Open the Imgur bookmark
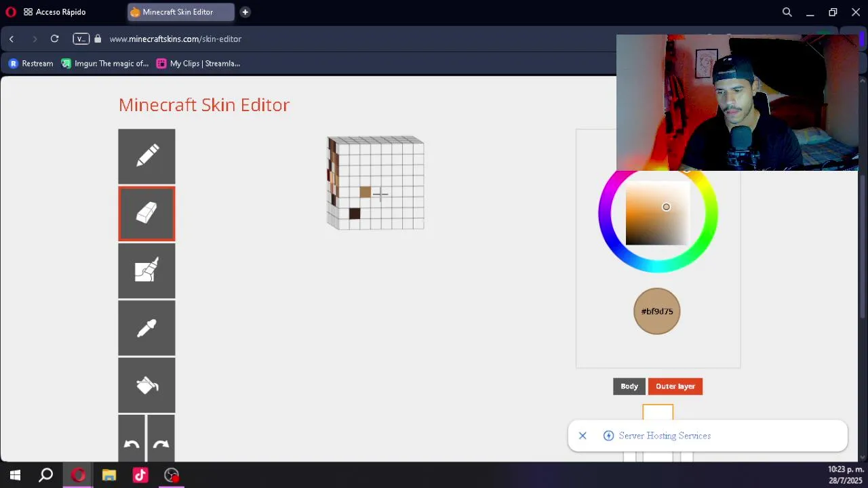 pyautogui.click(x=104, y=64)
